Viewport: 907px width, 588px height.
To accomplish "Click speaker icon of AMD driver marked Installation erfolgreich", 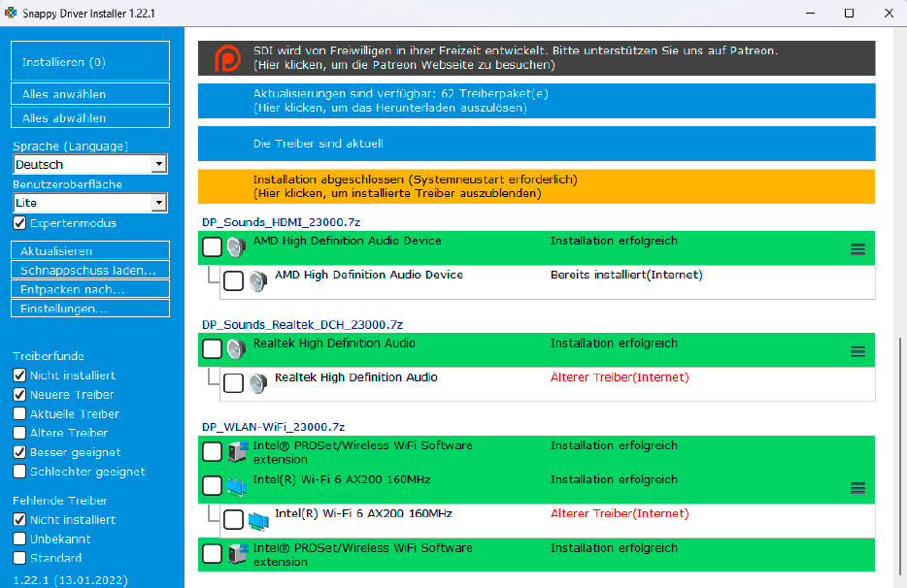I will (236, 247).
